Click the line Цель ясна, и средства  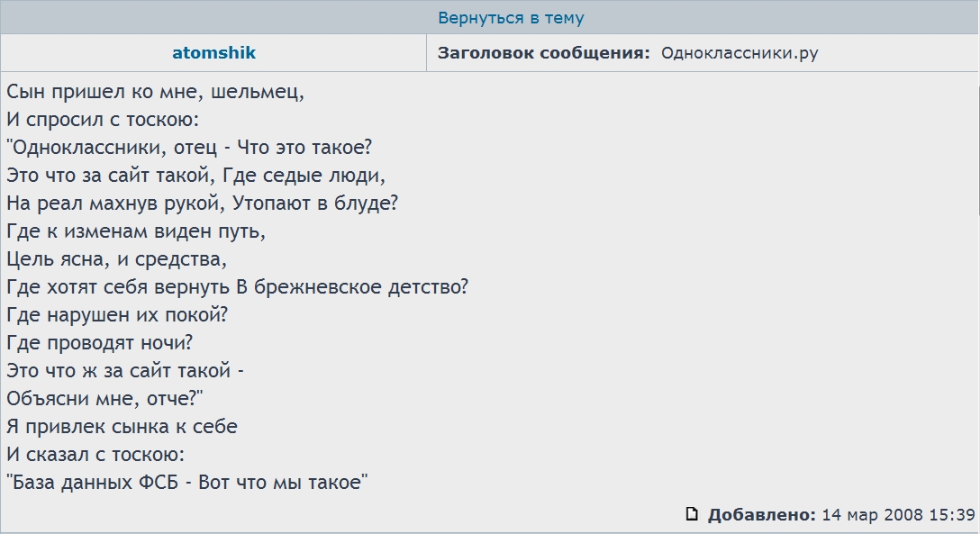coord(116,259)
